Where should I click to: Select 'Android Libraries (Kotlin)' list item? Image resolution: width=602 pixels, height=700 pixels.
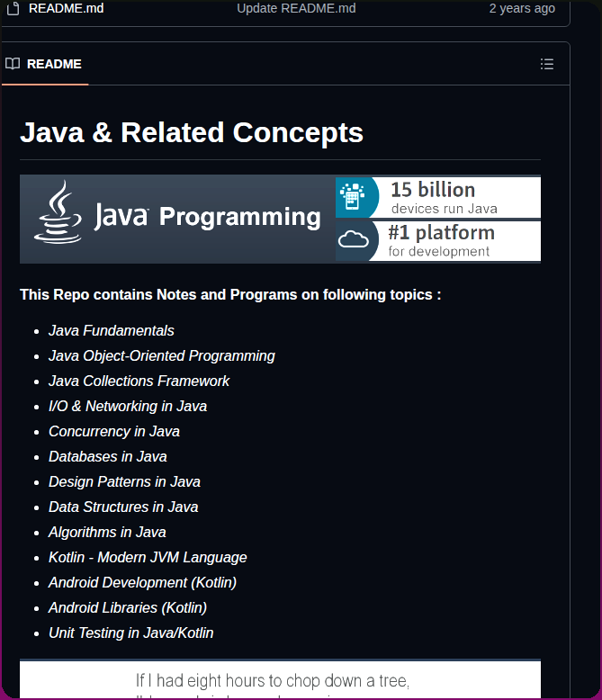pyautogui.click(x=128, y=607)
